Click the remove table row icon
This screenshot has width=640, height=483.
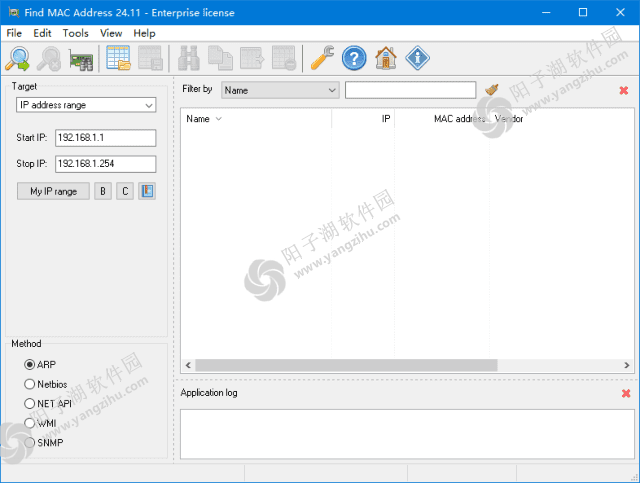click(284, 58)
